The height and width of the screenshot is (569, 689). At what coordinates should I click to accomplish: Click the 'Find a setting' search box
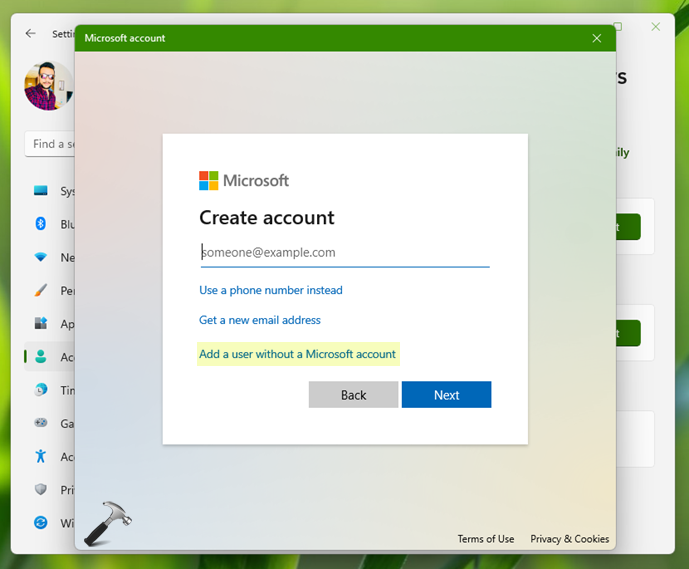coord(50,144)
